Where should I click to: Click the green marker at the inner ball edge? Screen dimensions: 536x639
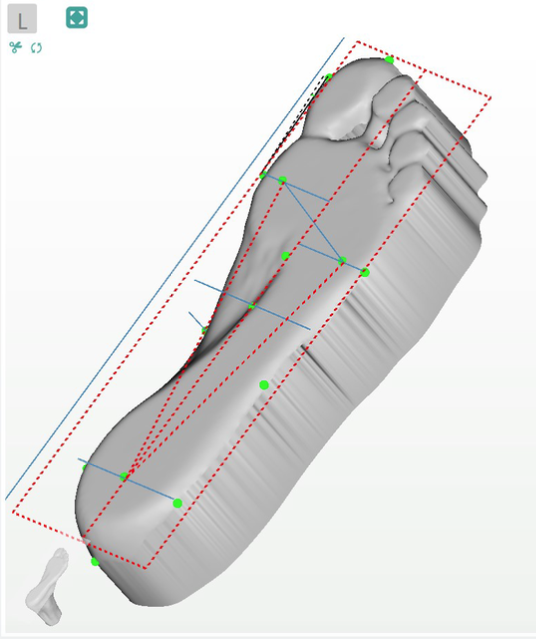click(263, 175)
